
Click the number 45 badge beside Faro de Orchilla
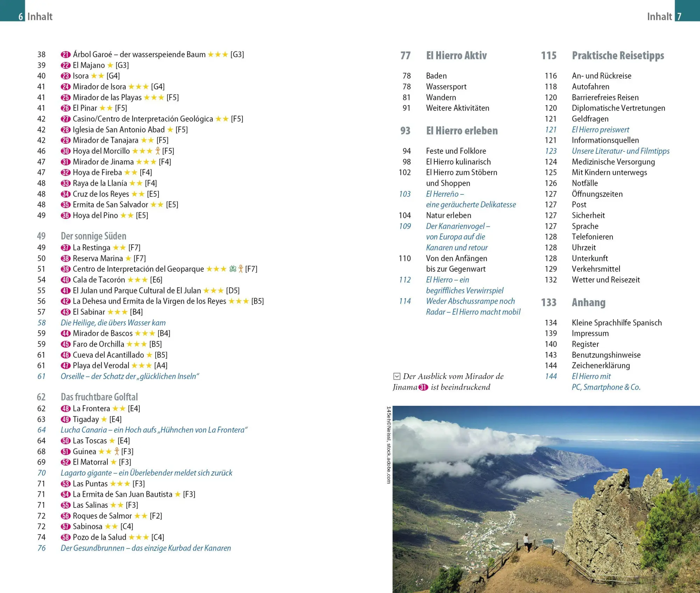[66, 344]
